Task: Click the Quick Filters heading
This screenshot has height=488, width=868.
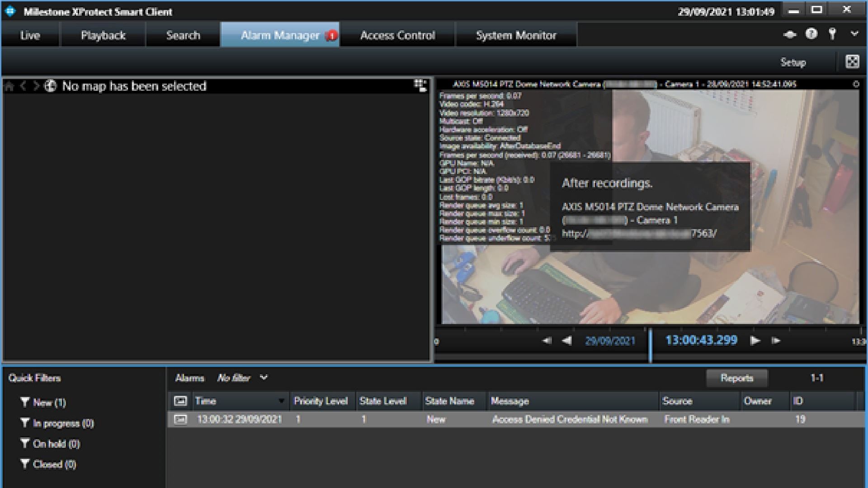Action: tap(34, 378)
